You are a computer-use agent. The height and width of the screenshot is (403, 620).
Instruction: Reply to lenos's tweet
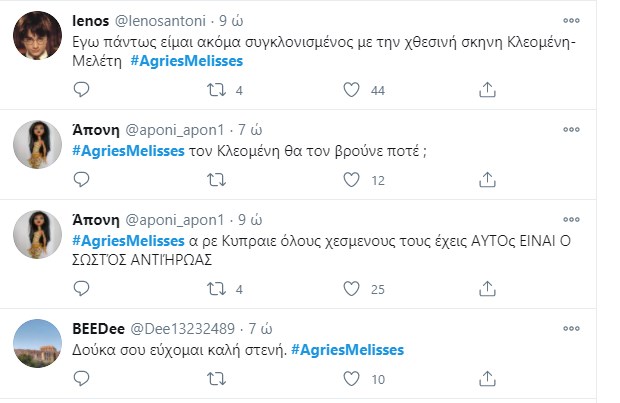coord(83,90)
